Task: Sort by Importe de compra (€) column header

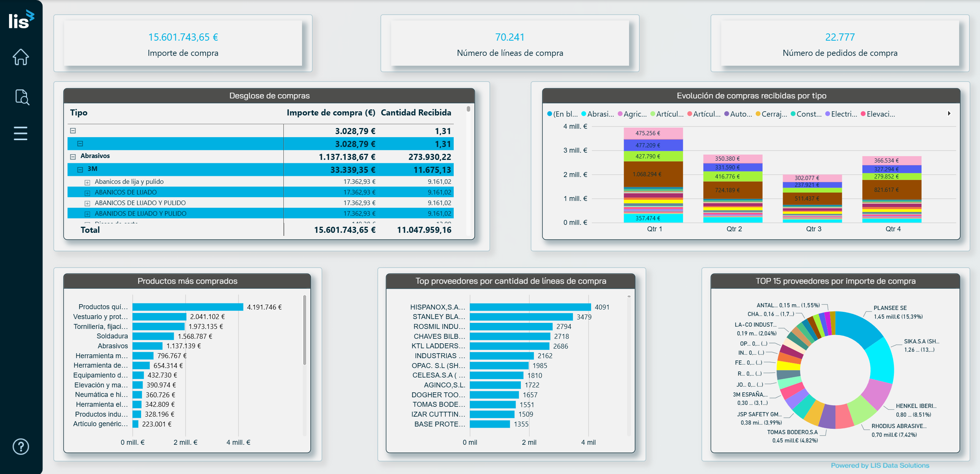Action: pos(330,113)
